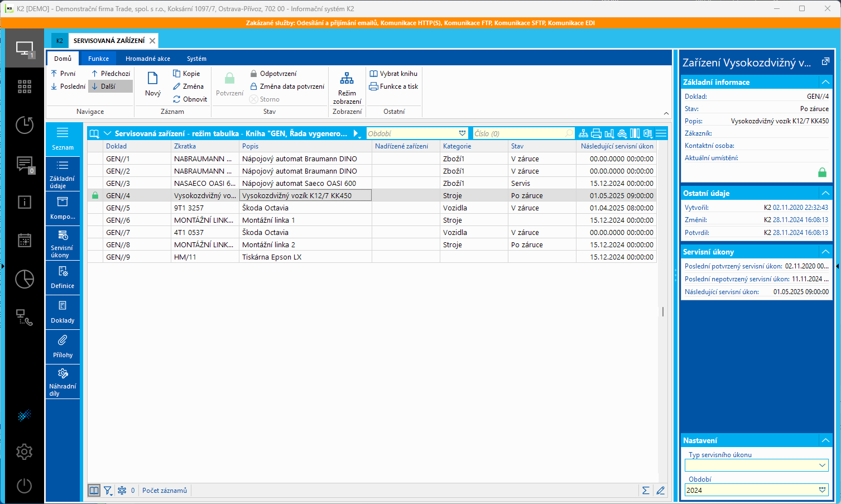Open the Hromadné akce tab
This screenshot has width=841, height=504.
(148, 59)
